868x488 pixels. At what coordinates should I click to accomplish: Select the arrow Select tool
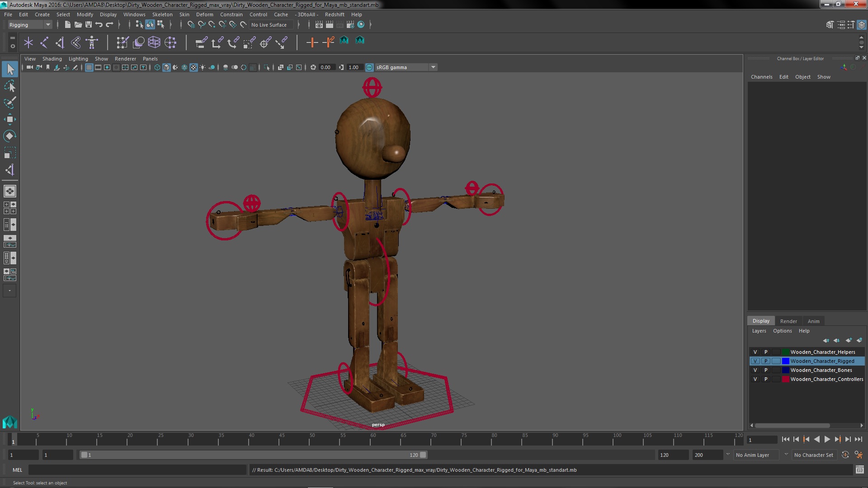(10, 69)
